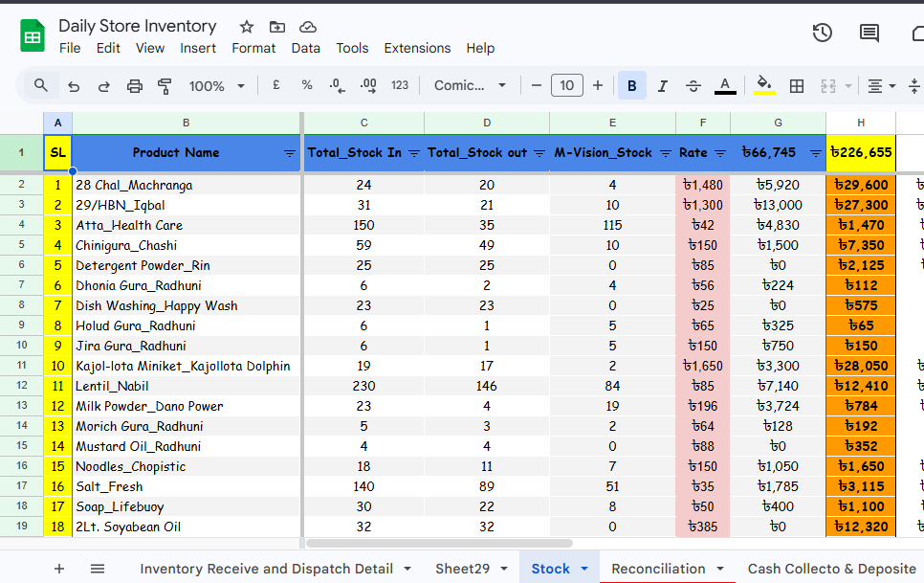Open the zoom 100% dropdown
924x583 pixels.
point(216,86)
